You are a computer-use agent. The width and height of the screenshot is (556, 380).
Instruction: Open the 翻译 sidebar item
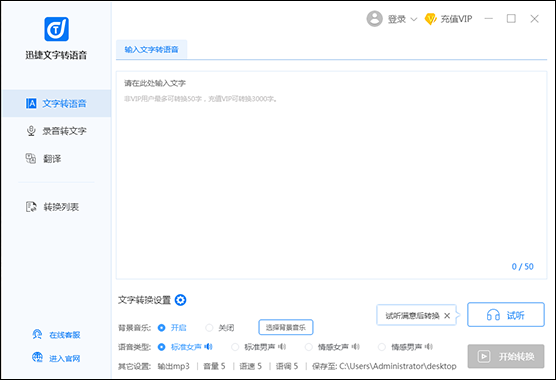[x=57, y=158]
